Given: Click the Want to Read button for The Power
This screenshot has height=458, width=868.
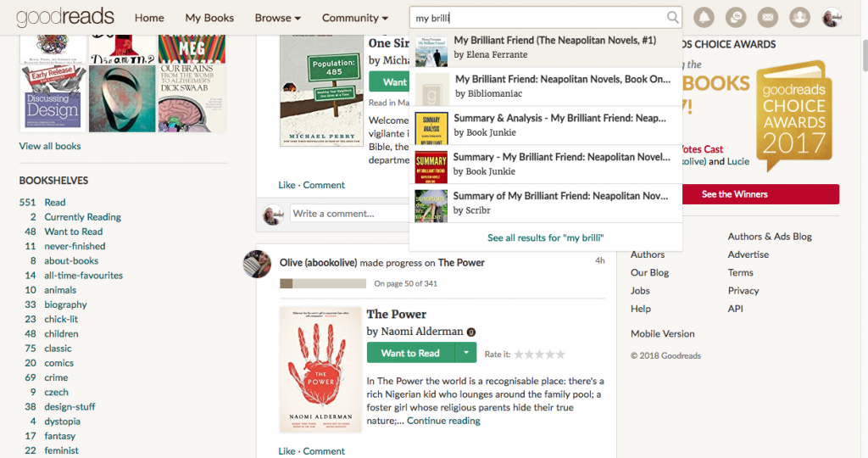Looking at the screenshot, I should pos(410,354).
